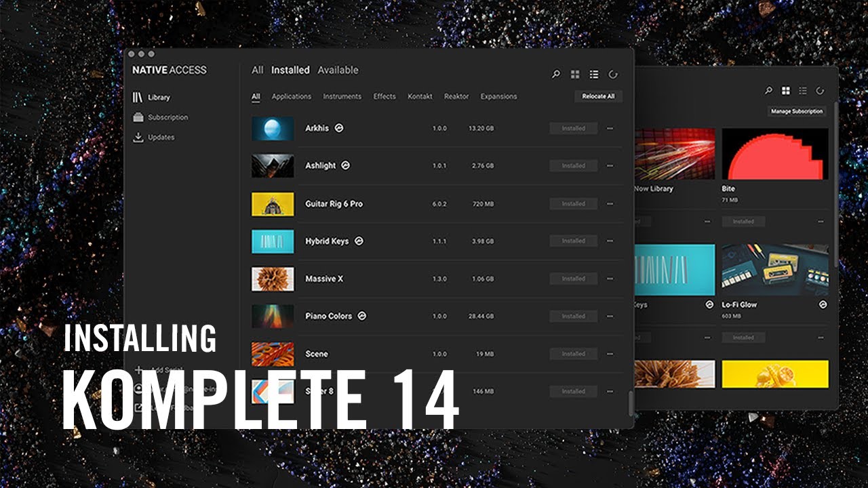Open more options for Guitar Rig 6 Pro

pos(610,203)
